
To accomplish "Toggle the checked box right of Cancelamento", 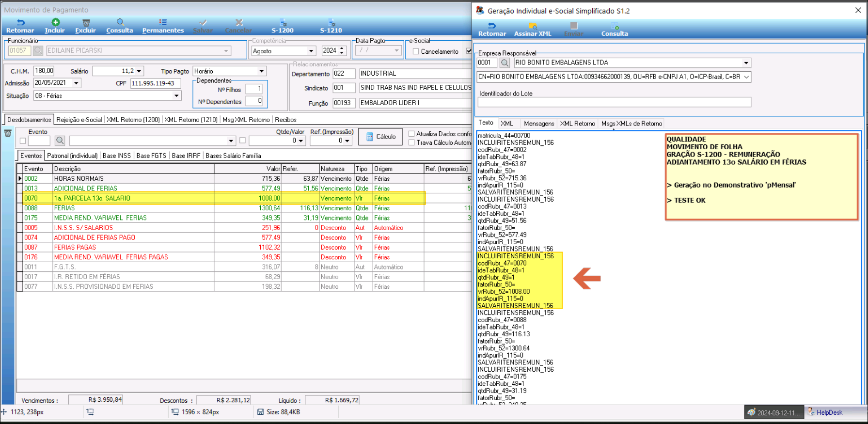I will click(x=469, y=51).
